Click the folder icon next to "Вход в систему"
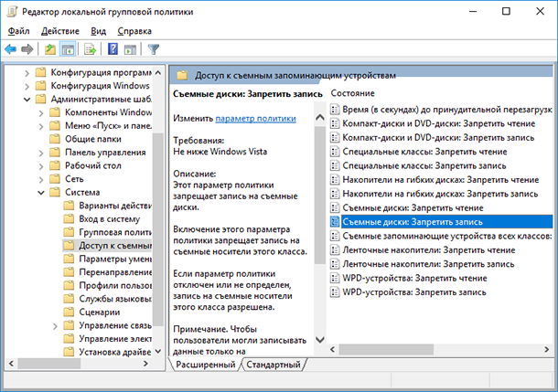 coord(69,219)
